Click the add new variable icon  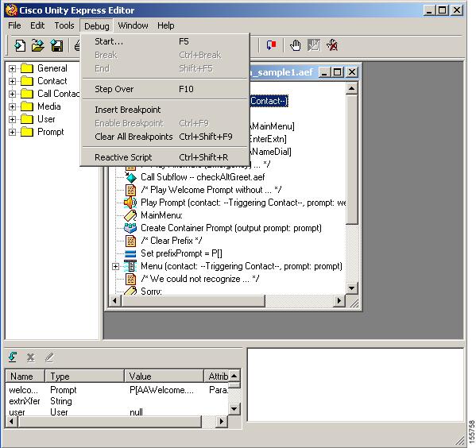[13, 357]
